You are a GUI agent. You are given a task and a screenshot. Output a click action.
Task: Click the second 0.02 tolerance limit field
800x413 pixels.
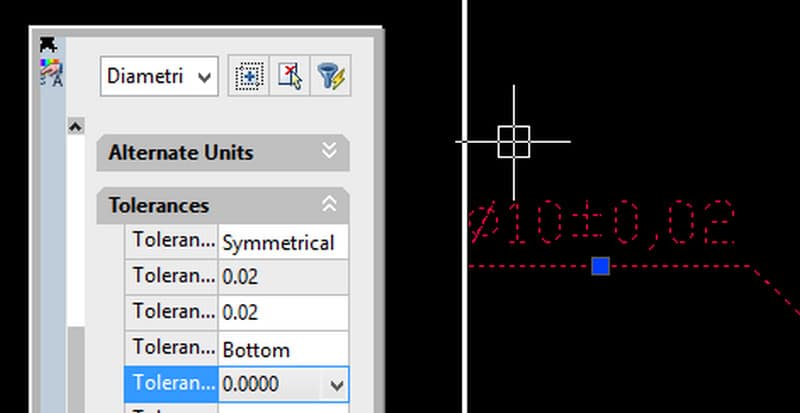pyautogui.click(x=283, y=312)
